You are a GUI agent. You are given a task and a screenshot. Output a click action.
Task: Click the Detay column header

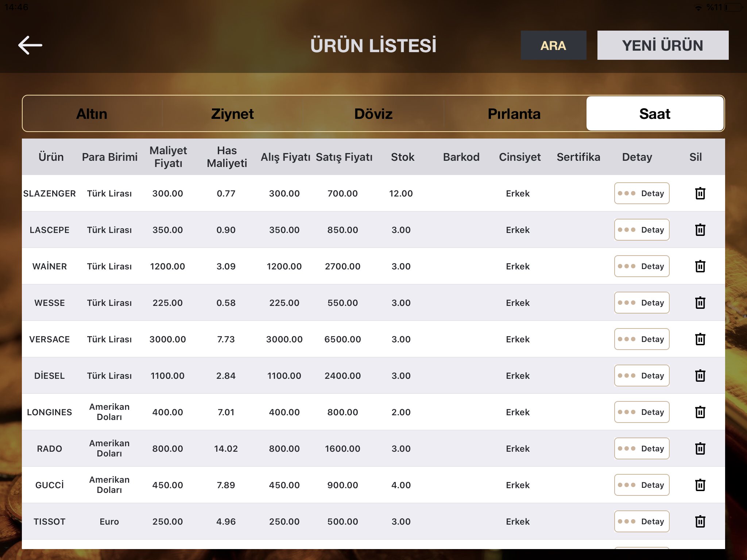coord(637,157)
